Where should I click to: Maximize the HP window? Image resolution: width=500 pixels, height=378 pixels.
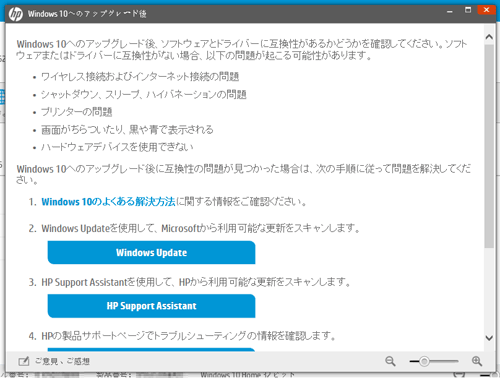pos(468,10)
